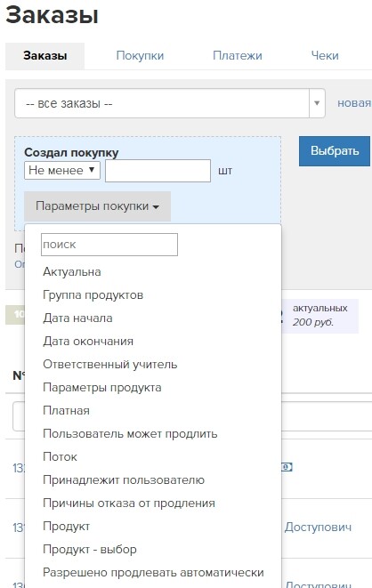Choose "Продукт - выбор" entry
This screenshot has width=372, height=588.
(x=90, y=550)
